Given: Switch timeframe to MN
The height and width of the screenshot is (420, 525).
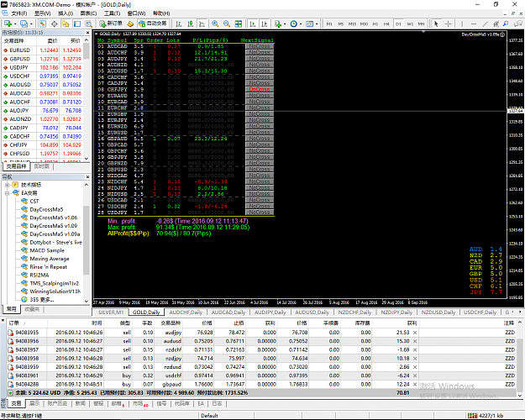Looking at the screenshot, I should (421, 24).
